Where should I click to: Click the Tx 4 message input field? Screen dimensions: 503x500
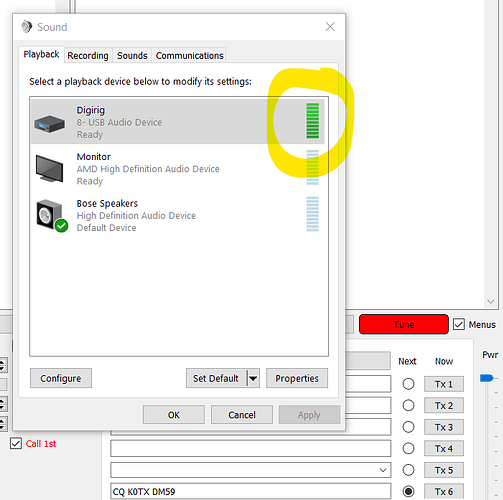(251, 448)
